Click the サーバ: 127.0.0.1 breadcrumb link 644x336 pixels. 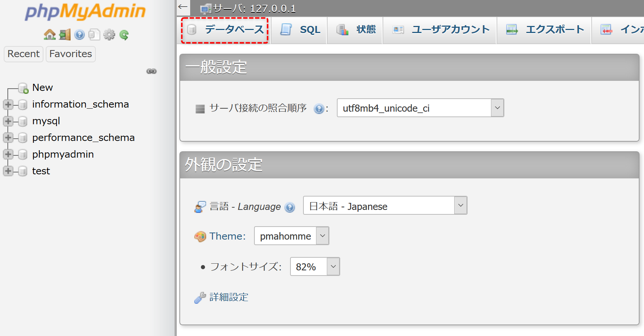click(x=254, y=9)
